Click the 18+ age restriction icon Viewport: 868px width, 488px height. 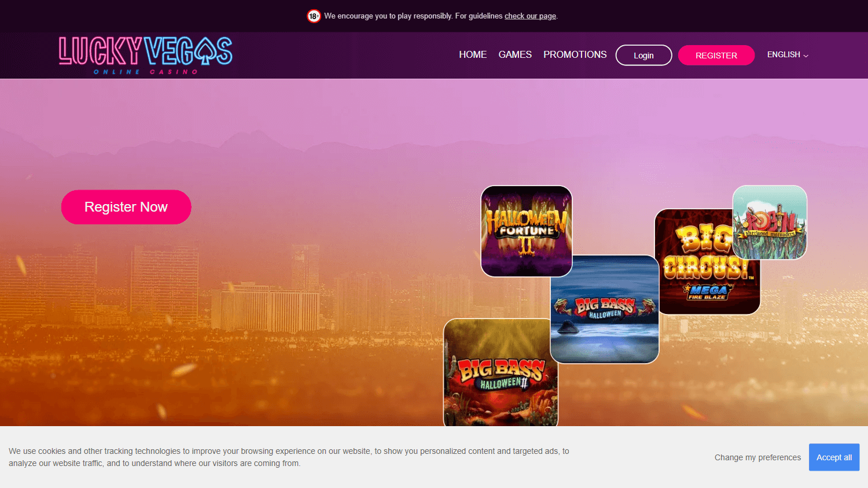point(314,16)
